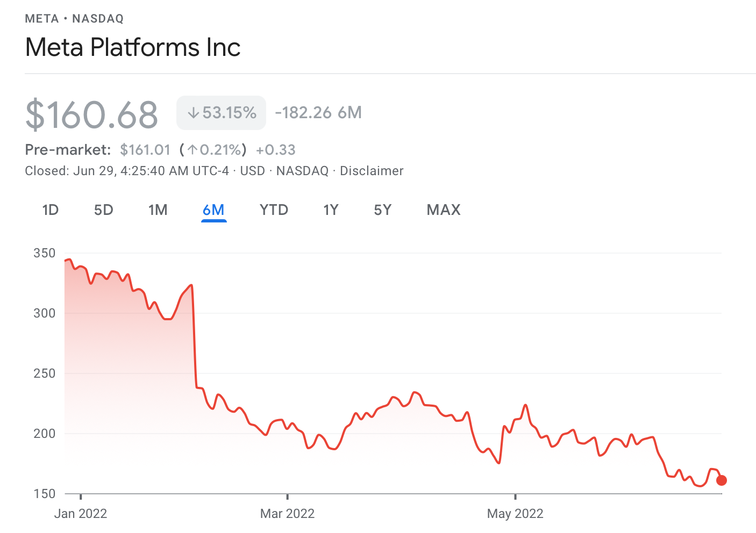Select the 6M range tab

tap(213, 210)
